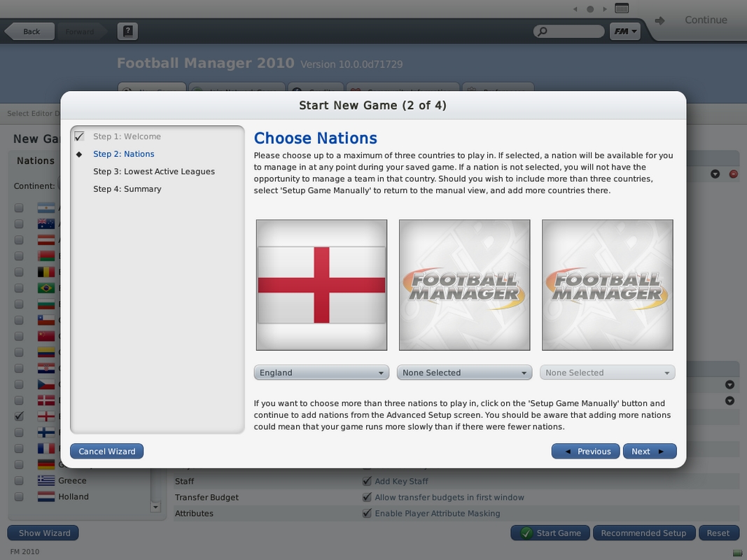The image size is (747, 560).
Task: Open the England nation dropdown
Action: tap(321, 373)
